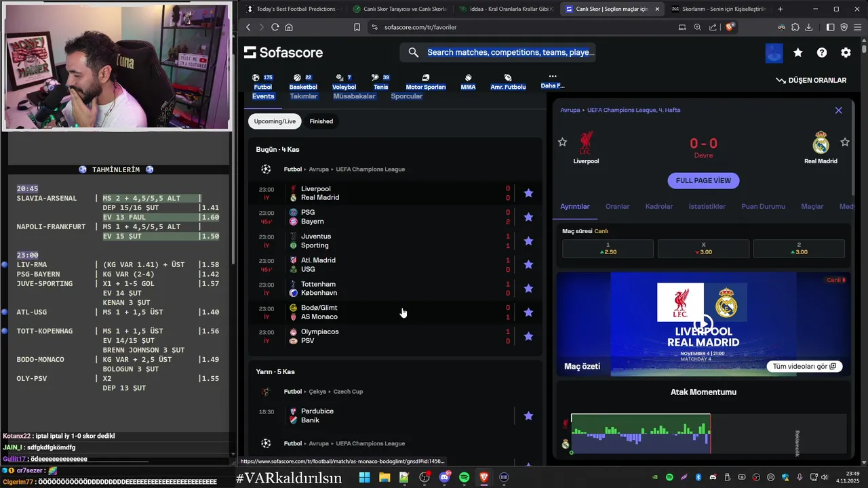The height and width of the screenshot is (488, 868).
Task: Play the Liverpool Real Madrid highlight video
Action: coord(703,324)
